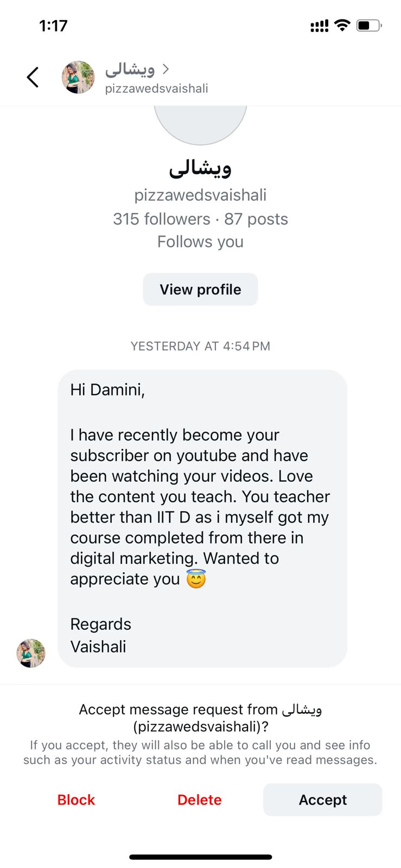Tap the "Follows you" label

click(200, 241)
